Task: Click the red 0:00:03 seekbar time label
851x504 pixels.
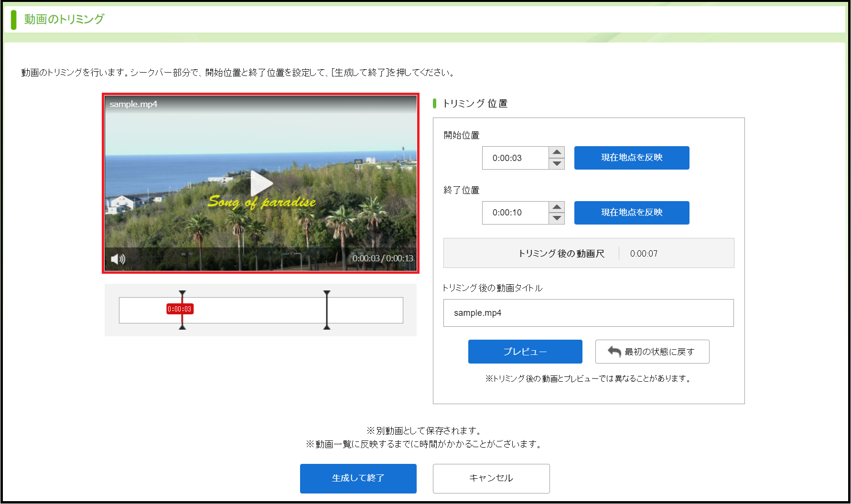Action: tap(180, 309)
